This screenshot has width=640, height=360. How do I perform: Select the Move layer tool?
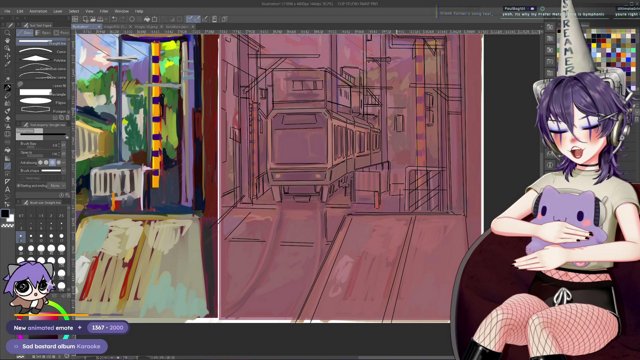pos(7,56)
